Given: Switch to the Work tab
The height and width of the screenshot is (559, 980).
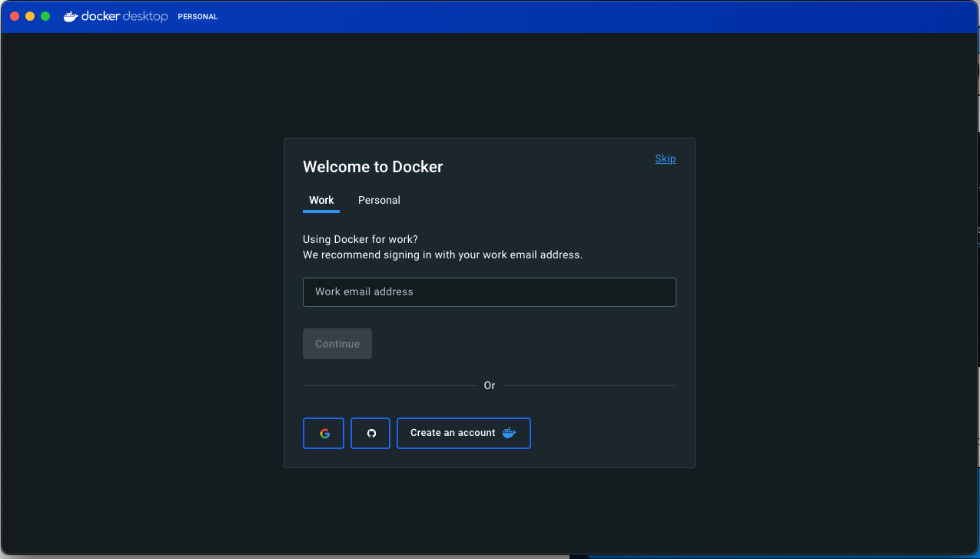Looking at the screenshot, I should 321,201.
